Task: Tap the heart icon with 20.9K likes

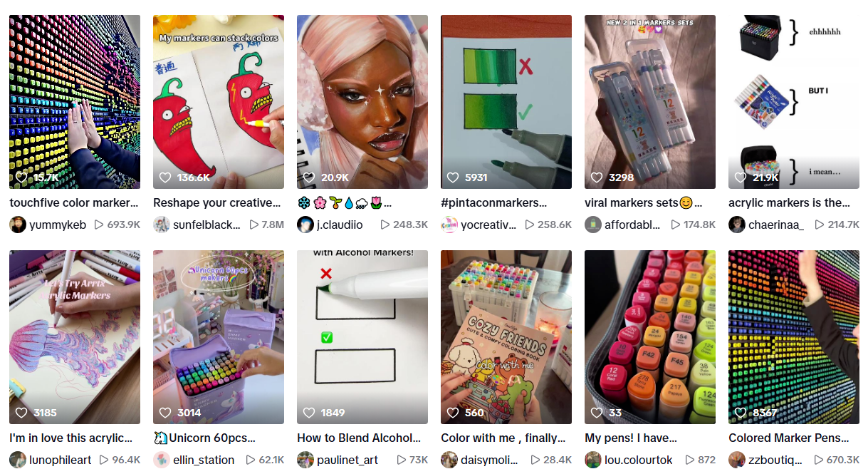Action: point(309,177)
